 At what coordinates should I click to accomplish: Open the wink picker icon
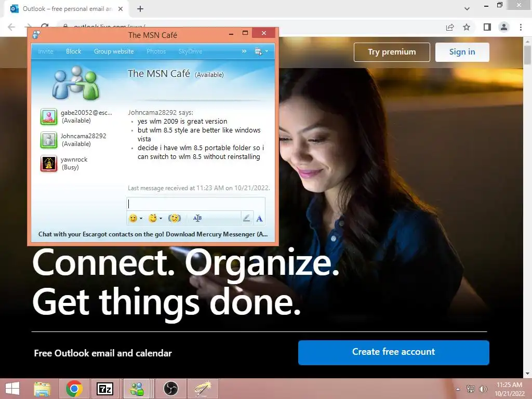[x=153, y=218]
